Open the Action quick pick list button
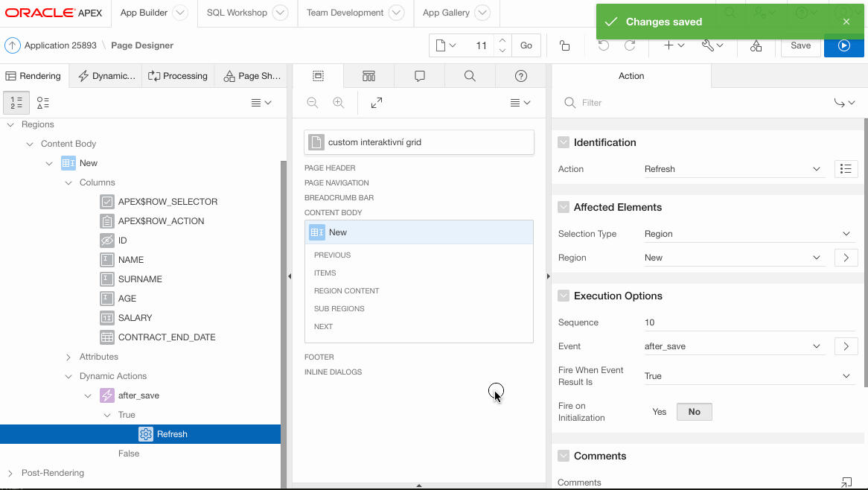 (x=846, y=169)
